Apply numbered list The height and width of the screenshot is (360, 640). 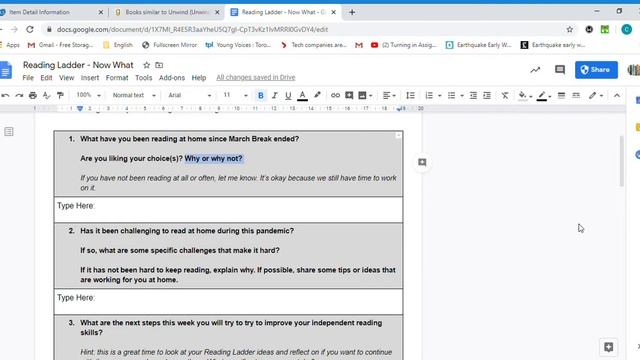coord(429,96)
